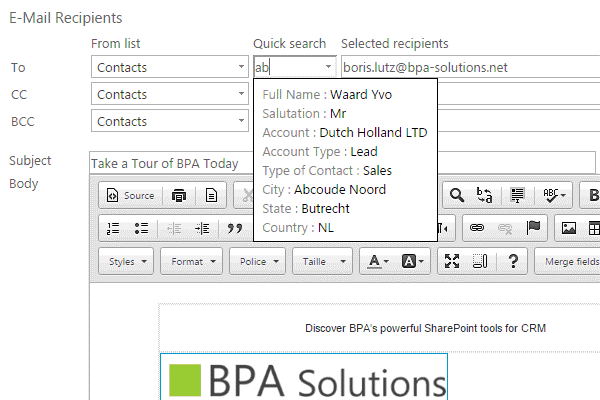
Task: Click the BPA Solutions logo image
Action: [304, 377]
